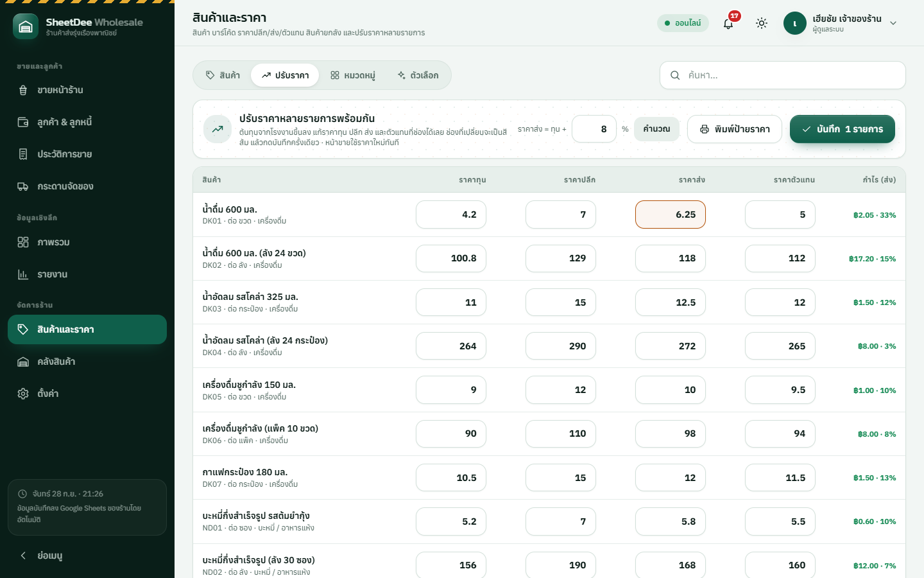Open รายงาน reports page
Screen dimensions: 924x578
87,274
